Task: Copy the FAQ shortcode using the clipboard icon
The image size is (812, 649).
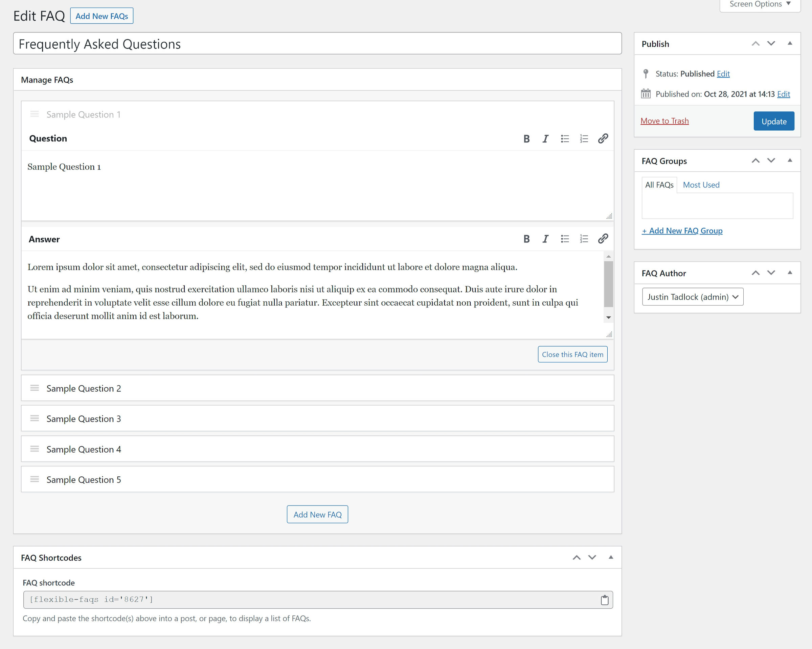Action: (605, 599)
